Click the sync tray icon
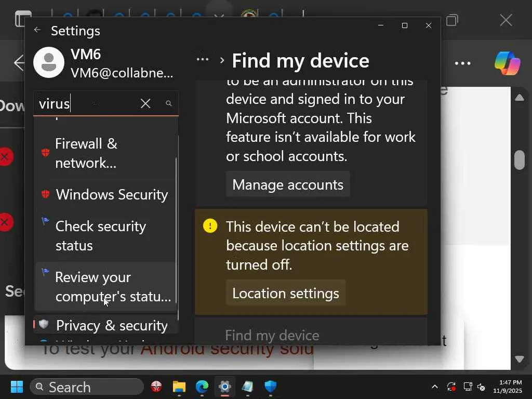The height and width of the screenshot is (399, 532). pyautogui.click(x=451, y=387)
